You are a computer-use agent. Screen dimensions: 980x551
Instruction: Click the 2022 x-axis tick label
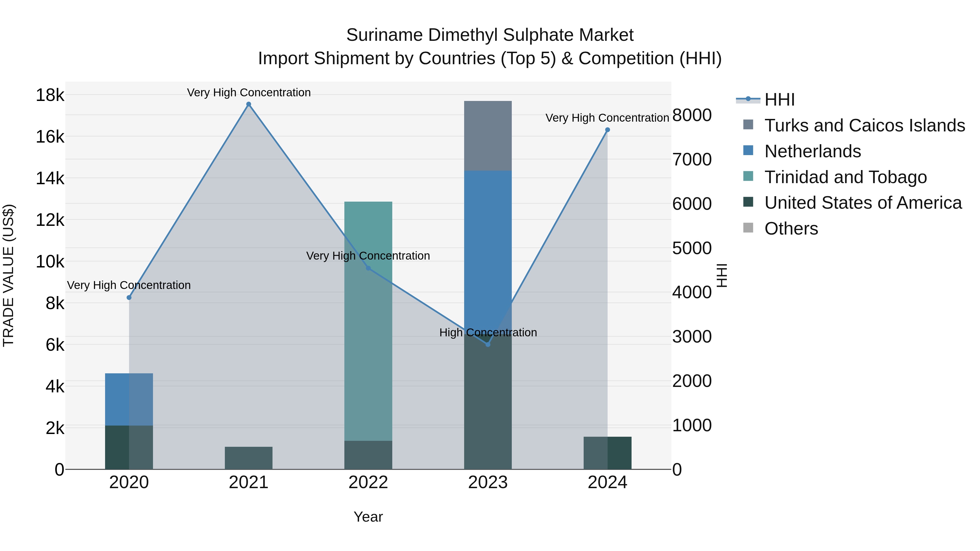point(368,482)
